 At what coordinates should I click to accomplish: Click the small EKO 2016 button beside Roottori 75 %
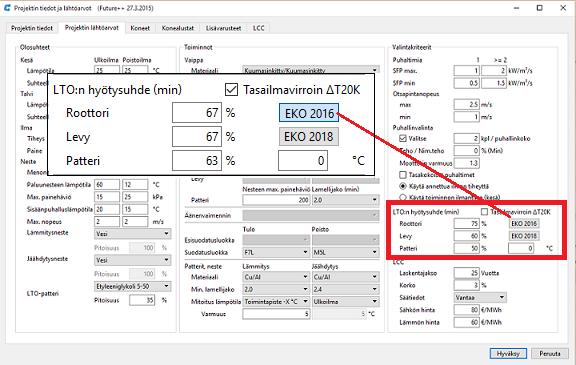pos(524,223)
